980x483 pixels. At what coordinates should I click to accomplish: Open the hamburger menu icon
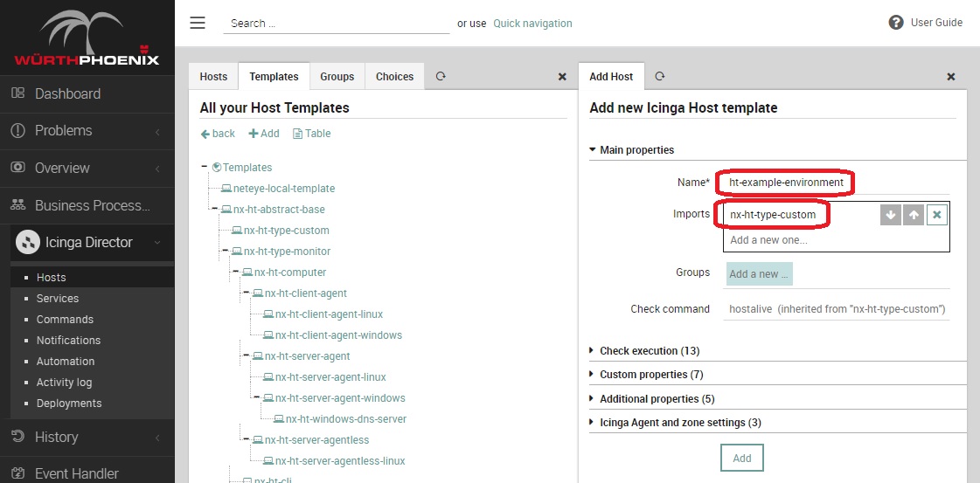198,23
